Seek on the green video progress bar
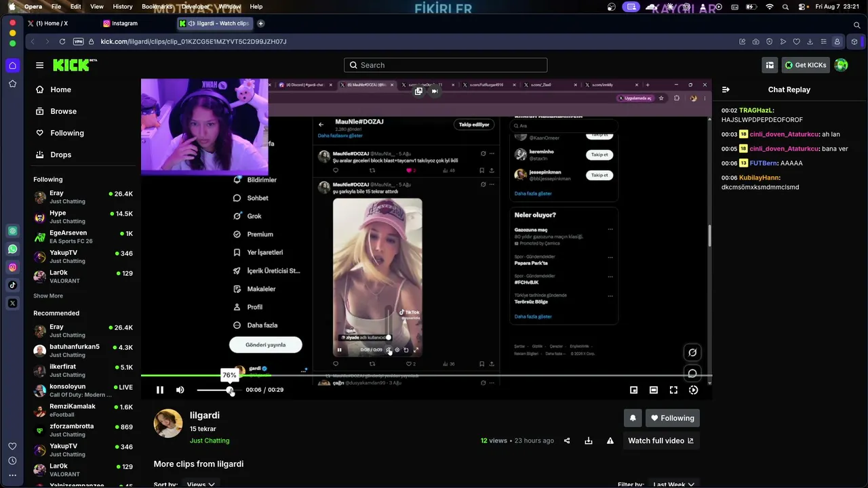Viewport: 868px width, 488px height. pyautogui.click(x=427, y=375)
